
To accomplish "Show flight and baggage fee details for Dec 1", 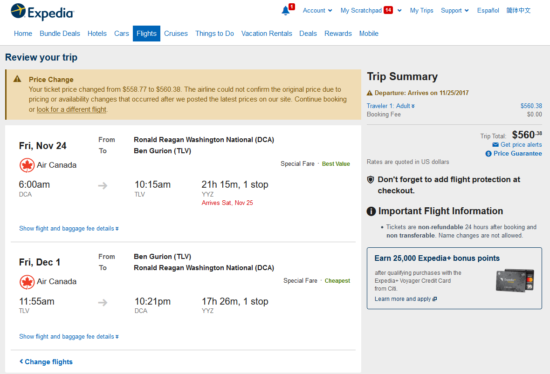I will coord(69,336).
